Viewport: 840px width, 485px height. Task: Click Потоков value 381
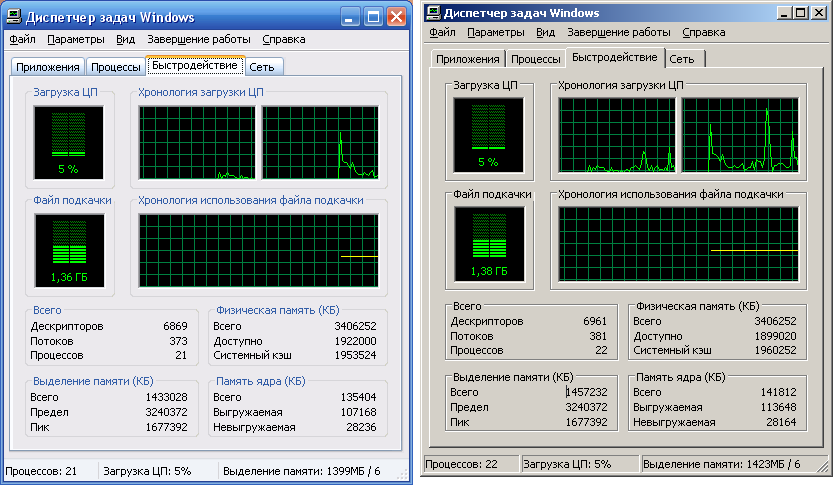coord(598,337)
